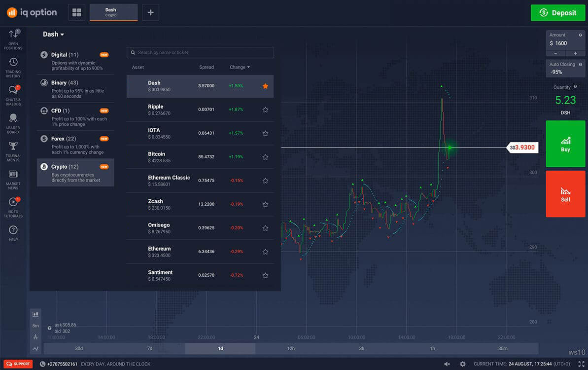Set chart range to 1h

pos(432,349)
